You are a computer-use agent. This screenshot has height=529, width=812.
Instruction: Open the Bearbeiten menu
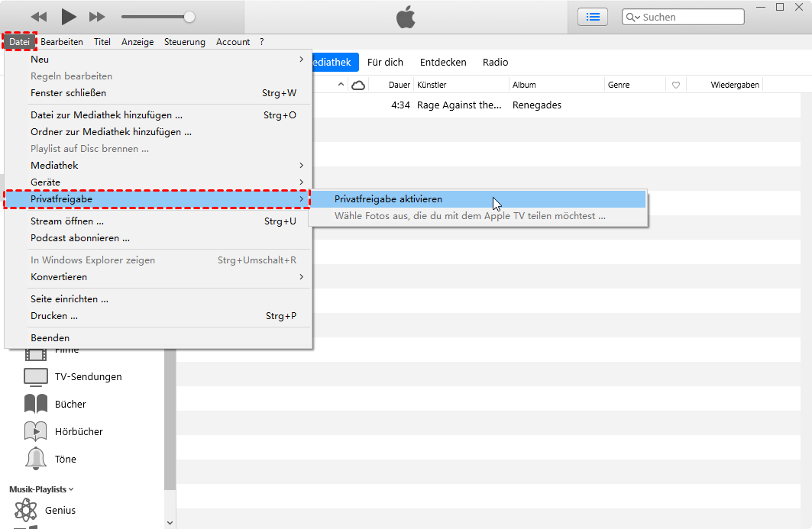pos(62,42)
